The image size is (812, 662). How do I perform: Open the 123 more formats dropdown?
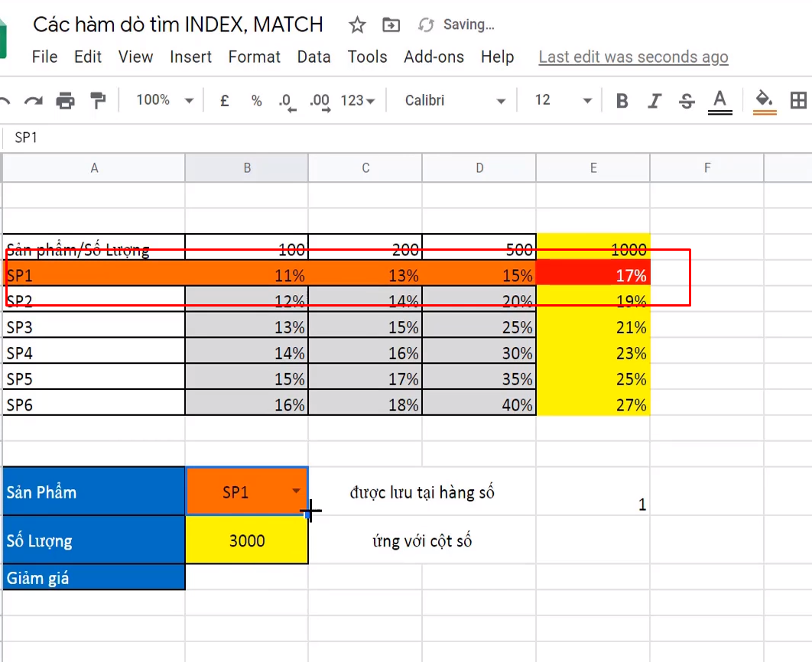tap(358, 100)
